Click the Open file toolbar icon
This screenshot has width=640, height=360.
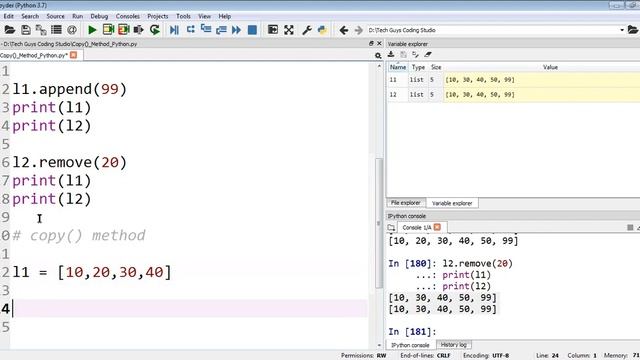[9, 30]
